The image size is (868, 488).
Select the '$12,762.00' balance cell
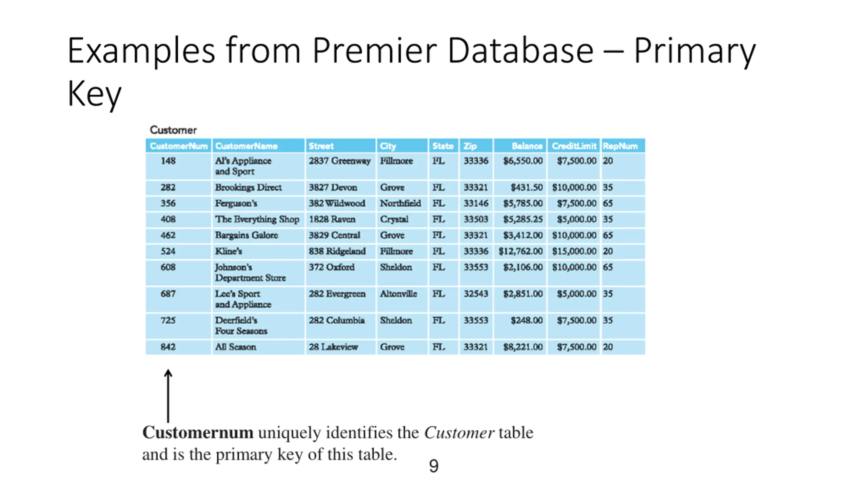click(x=520, y=251)
